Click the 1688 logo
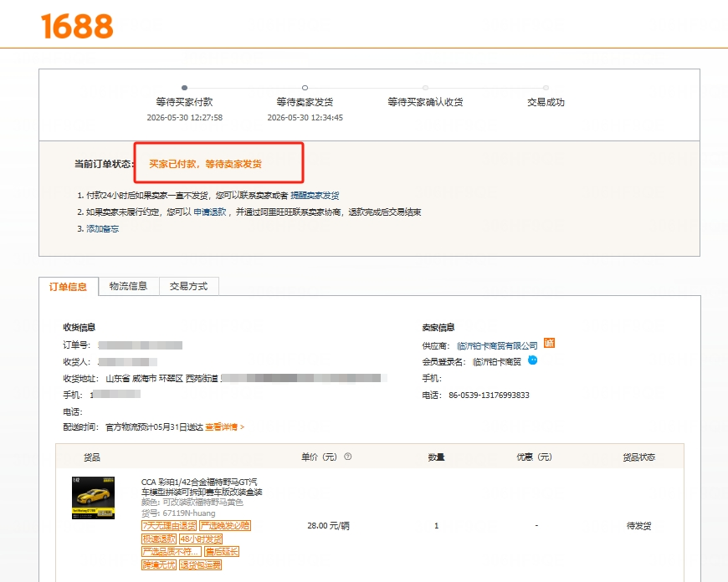 tap(77, 26)
